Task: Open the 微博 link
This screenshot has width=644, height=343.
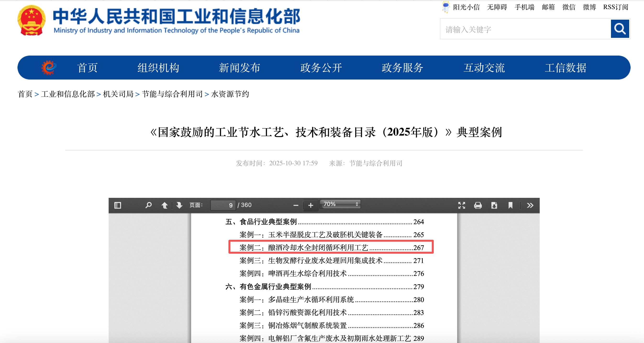Action: (589, 7)
